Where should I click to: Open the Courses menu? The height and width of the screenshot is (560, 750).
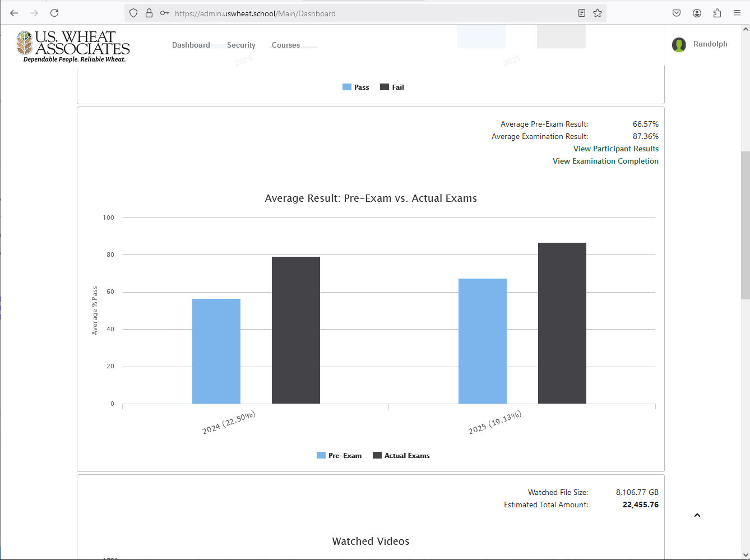(286, 45)
